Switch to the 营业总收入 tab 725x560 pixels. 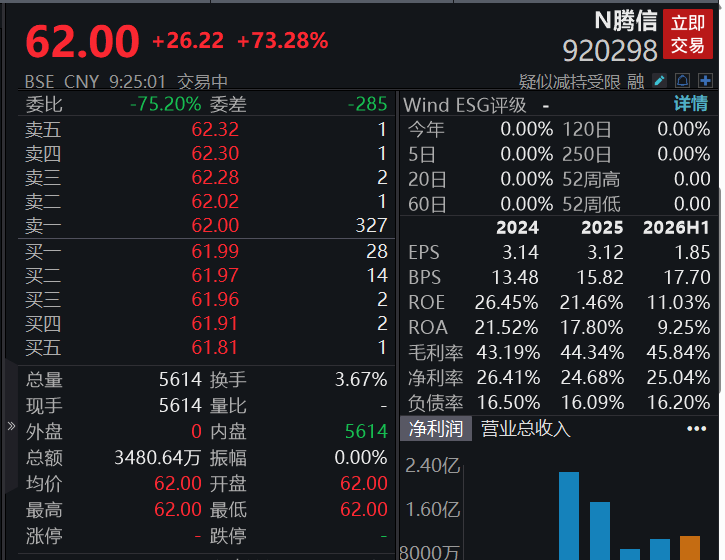(x=526, y=429)
